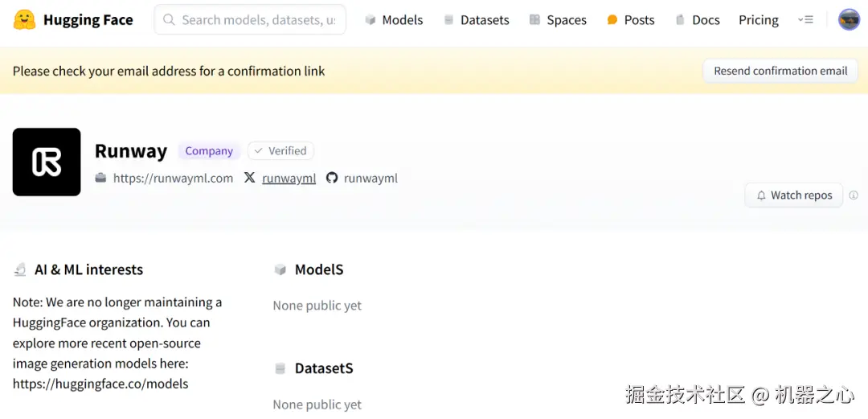868x419 pixels.
Task: Click the info icon beside Watch repos
Action: point(854,195)
